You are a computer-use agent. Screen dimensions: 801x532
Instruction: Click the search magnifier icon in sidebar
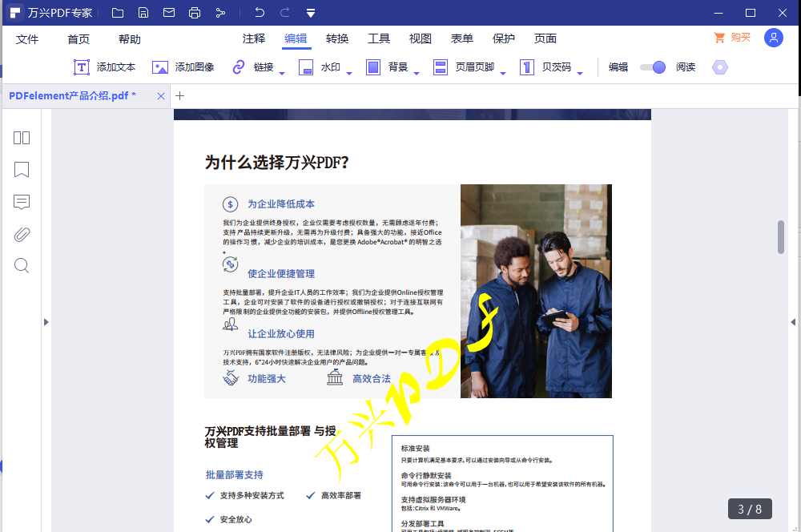pos(22,266)
